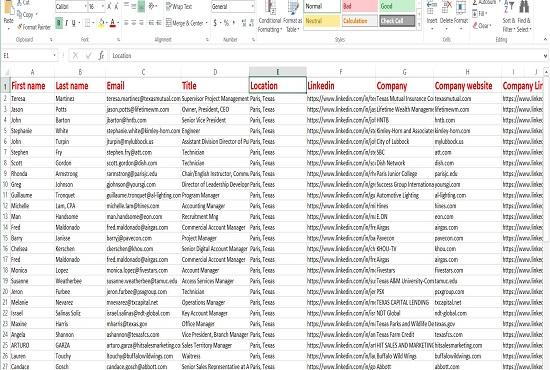Toggle Bold formatting

click(59, 23)
